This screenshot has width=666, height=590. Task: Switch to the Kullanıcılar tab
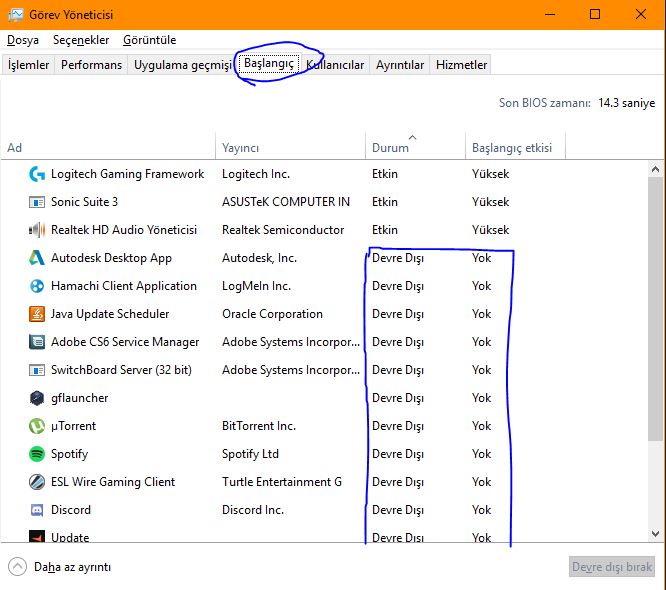pos(335,65)
